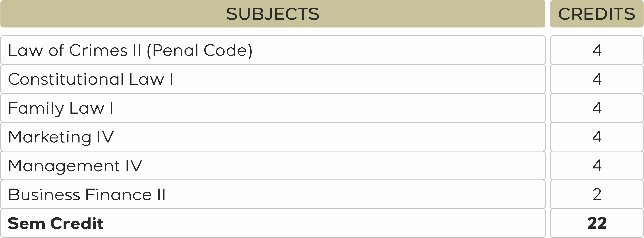Click the total semester credits value 22
644x238 pixels.
coord(597,223)
